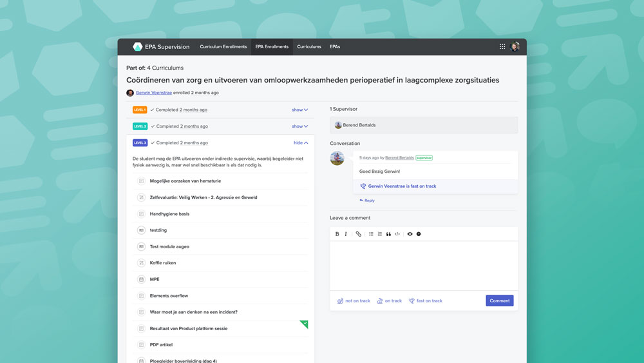Collapse Level 3 with hide chevron
Screen dimensions: 644x363
[301, 142]
